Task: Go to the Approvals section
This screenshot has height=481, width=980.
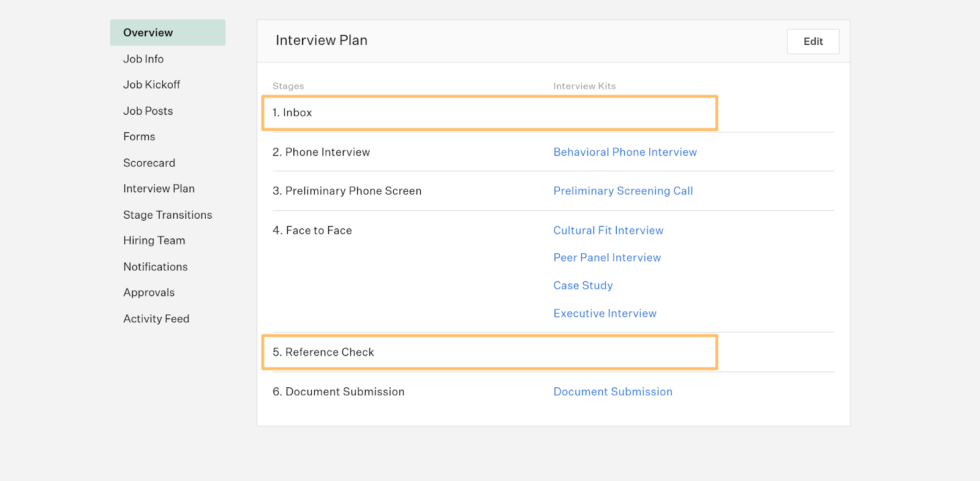Action: click(149, 293)
